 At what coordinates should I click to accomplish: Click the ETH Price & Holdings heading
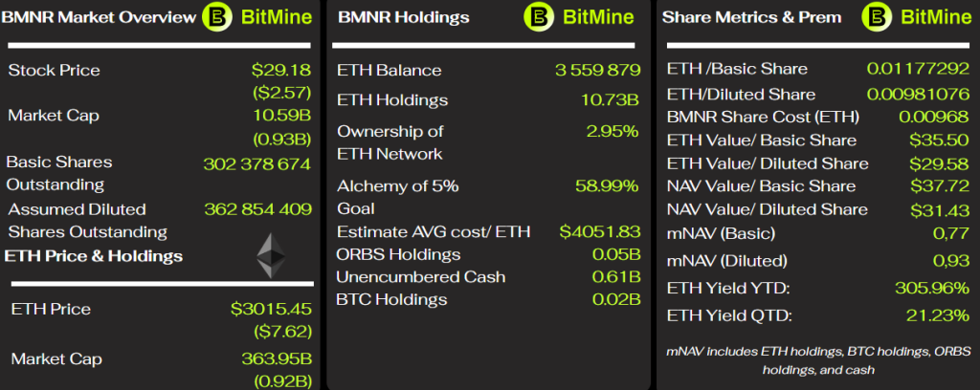pyautogui.click(x=94, y=256)
